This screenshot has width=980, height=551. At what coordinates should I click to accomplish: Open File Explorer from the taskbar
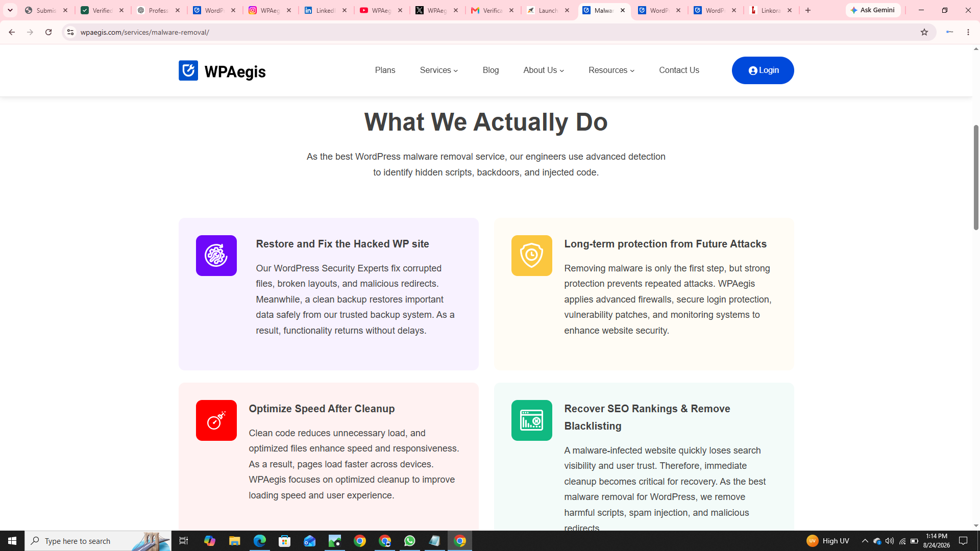tap(234, 541)
